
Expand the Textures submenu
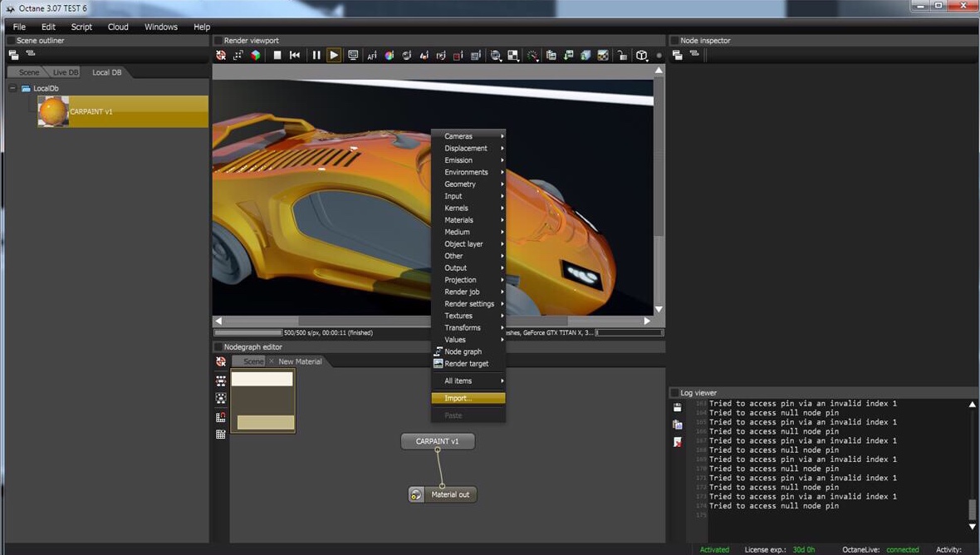tap(458, 316)
